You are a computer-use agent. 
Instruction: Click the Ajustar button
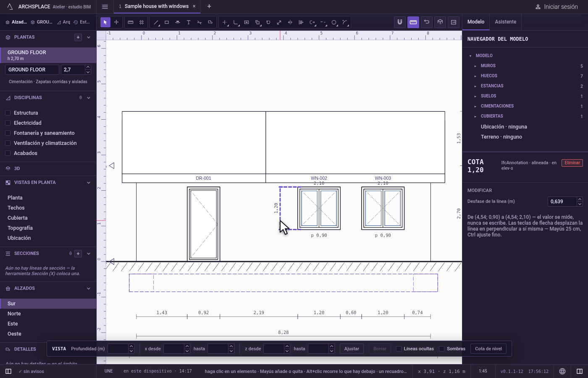coord(352,349)
